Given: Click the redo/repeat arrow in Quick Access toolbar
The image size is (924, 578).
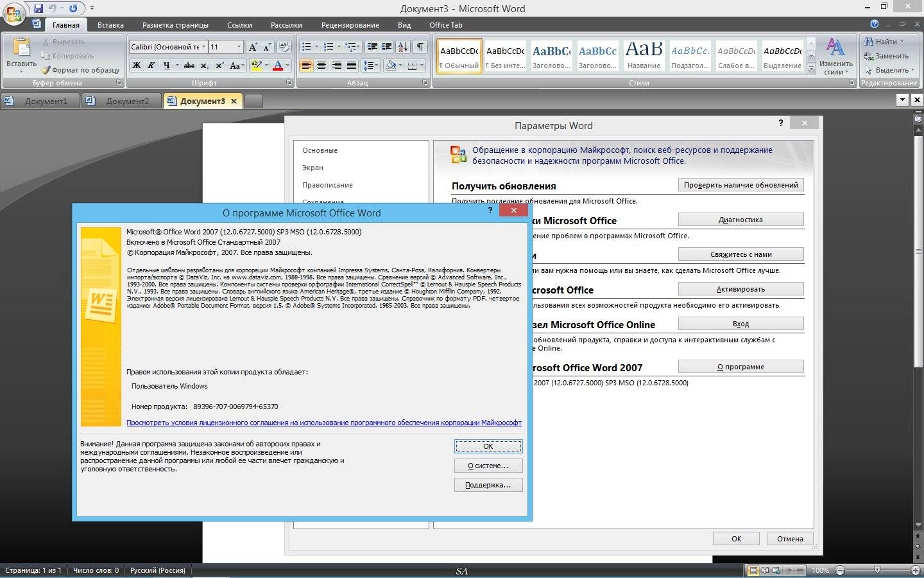Looking at the screenshot, I should (x=73, y=8).
